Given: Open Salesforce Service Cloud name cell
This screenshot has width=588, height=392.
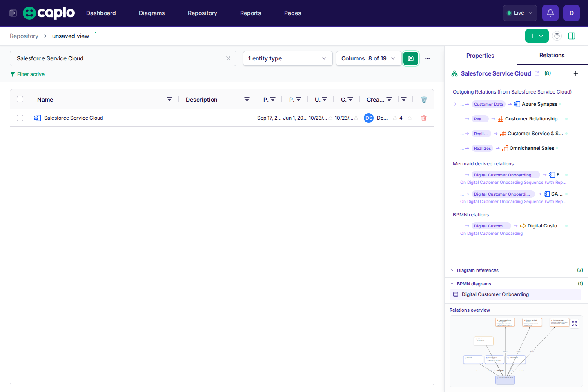Looking at the screenshot, I should point(73,118).
